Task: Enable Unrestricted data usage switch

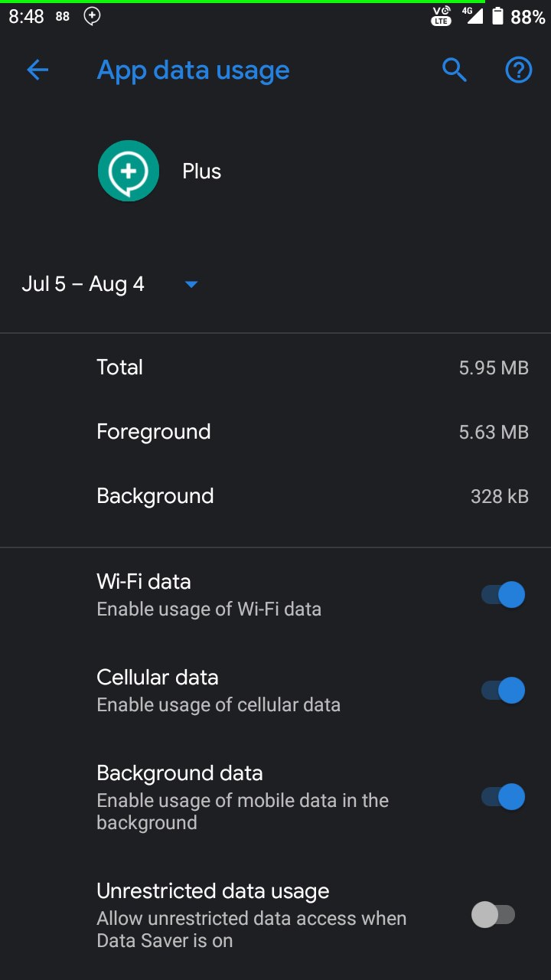Action: [494, 915]
